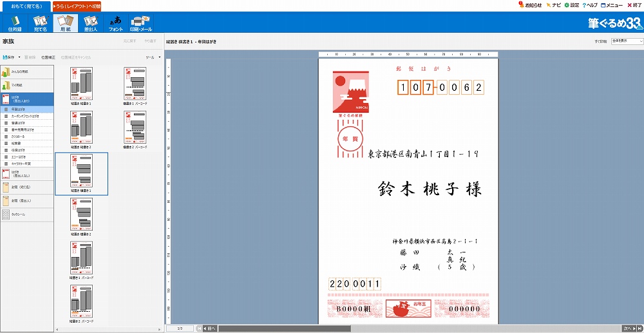Select さくらめーる paper type
Screen dimensions: 644x333
pos(26,137)
